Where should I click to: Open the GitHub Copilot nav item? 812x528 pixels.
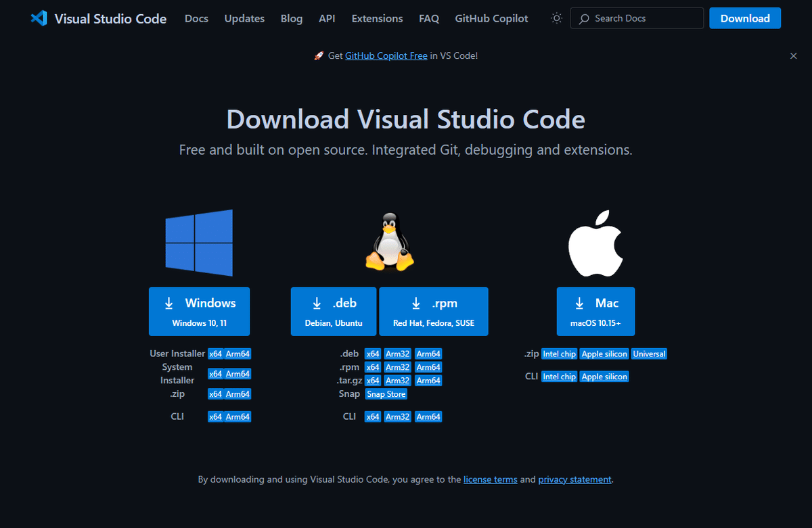point(491,19)
